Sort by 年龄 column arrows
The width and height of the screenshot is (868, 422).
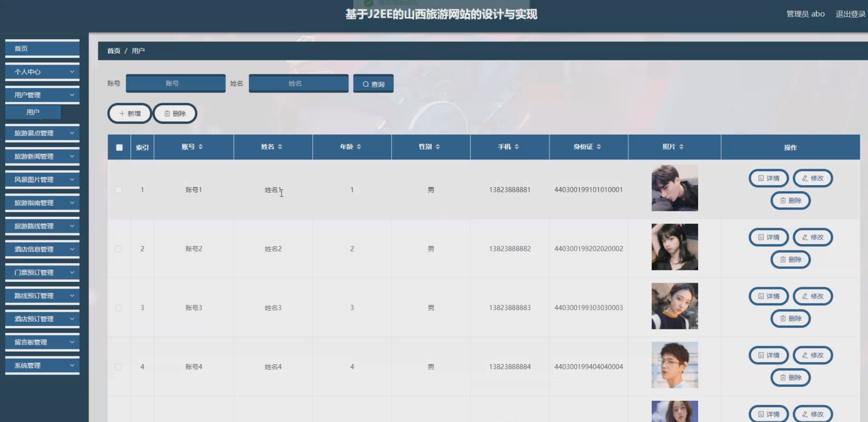[x=359, y=147]
